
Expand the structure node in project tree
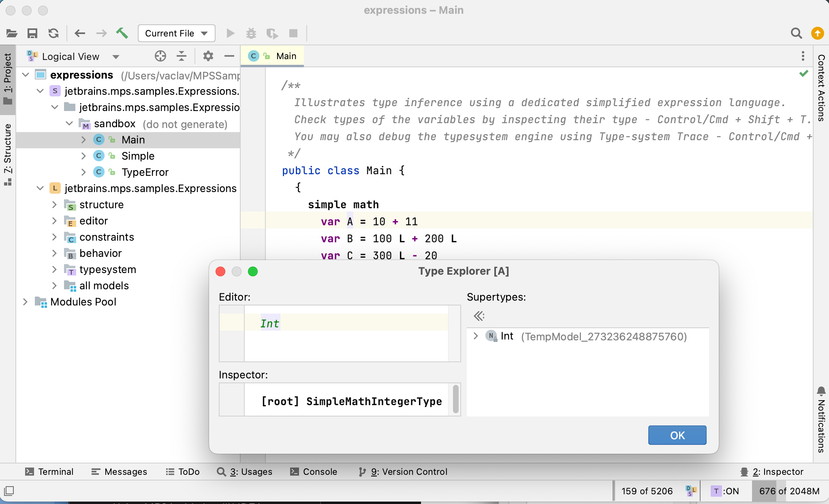[54, 204]
